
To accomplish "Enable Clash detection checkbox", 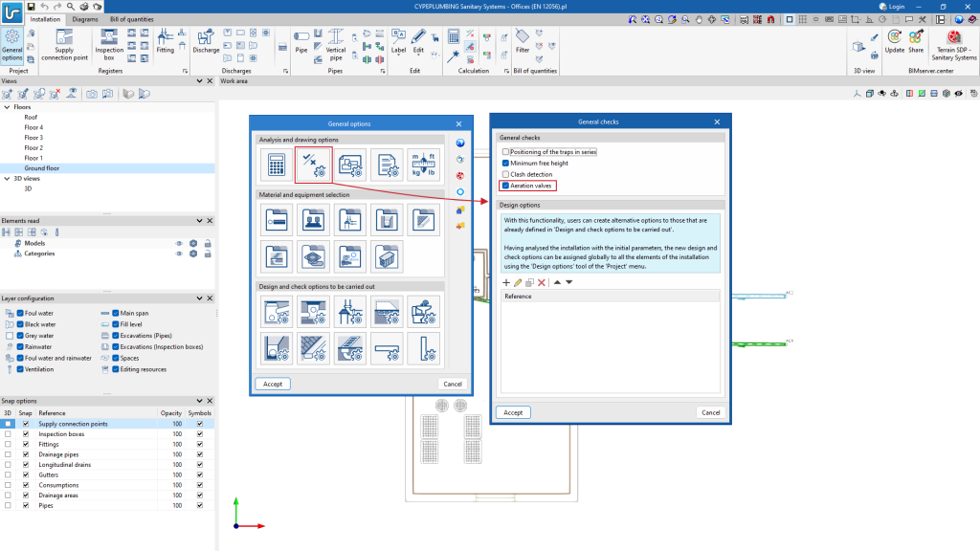I will tap(505, 174).
